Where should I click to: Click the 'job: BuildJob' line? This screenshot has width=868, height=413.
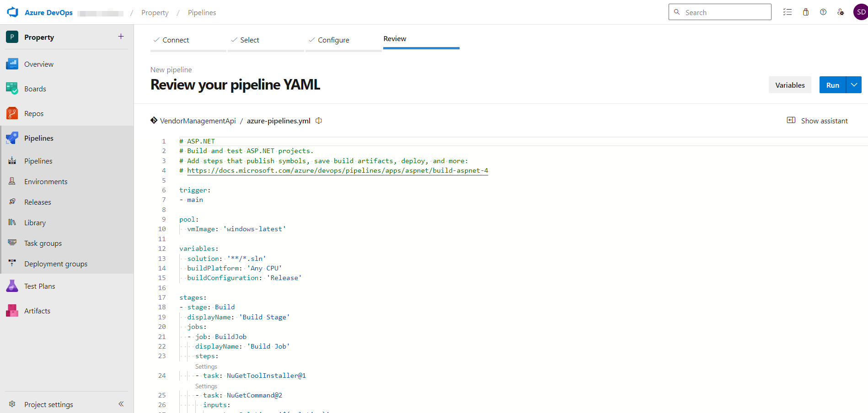217,337
